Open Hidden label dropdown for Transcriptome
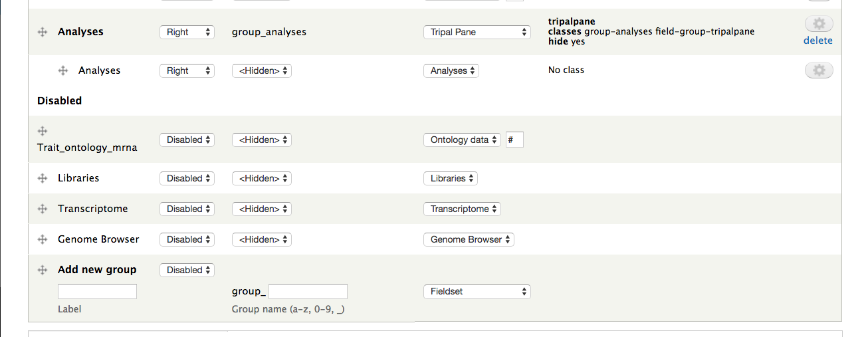 coord(262,209)
